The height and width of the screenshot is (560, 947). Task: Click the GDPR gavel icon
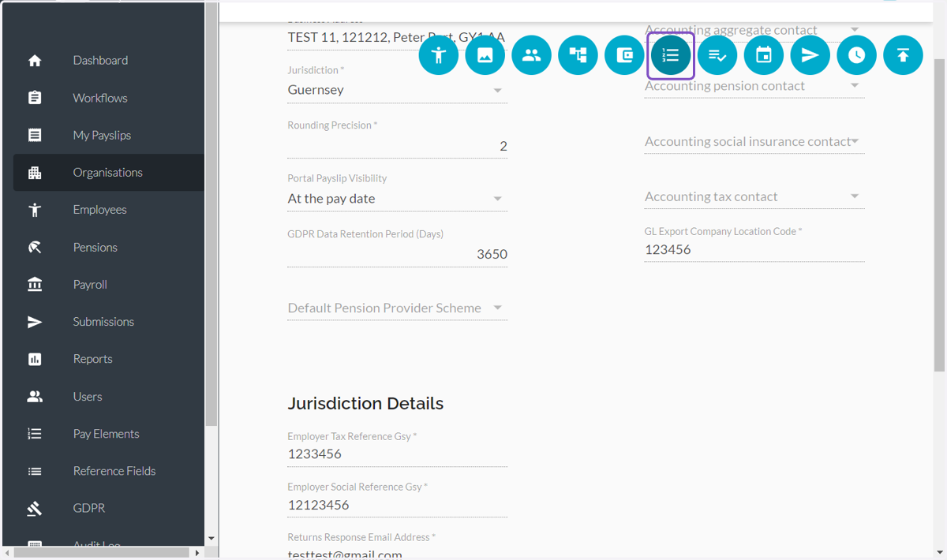tap(35, 509)
